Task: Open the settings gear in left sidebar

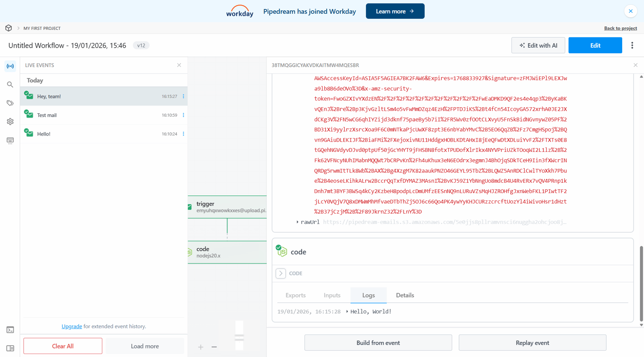Action: click(x=10, y=121)
